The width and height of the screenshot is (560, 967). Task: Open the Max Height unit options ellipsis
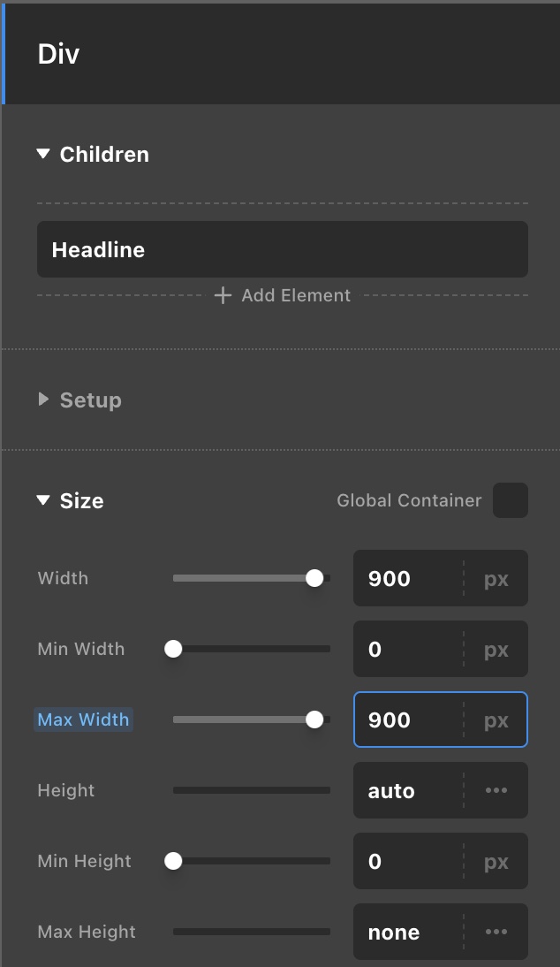click(x=496, y=933)
